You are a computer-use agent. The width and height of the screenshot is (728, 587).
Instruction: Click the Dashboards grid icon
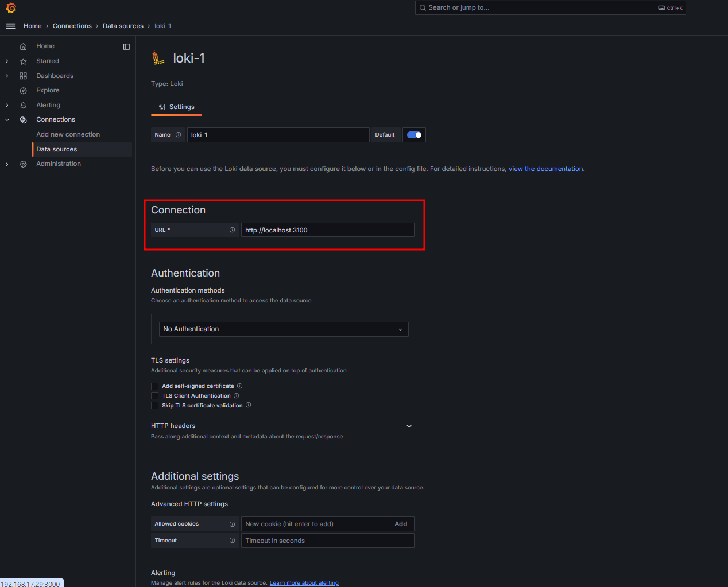click(x=23, y=76)
